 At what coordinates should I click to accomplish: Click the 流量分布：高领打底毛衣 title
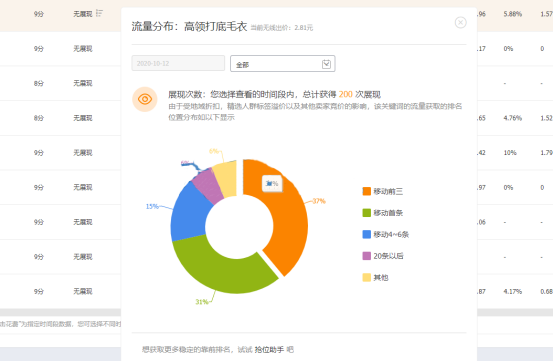click(x=189, y=26)
